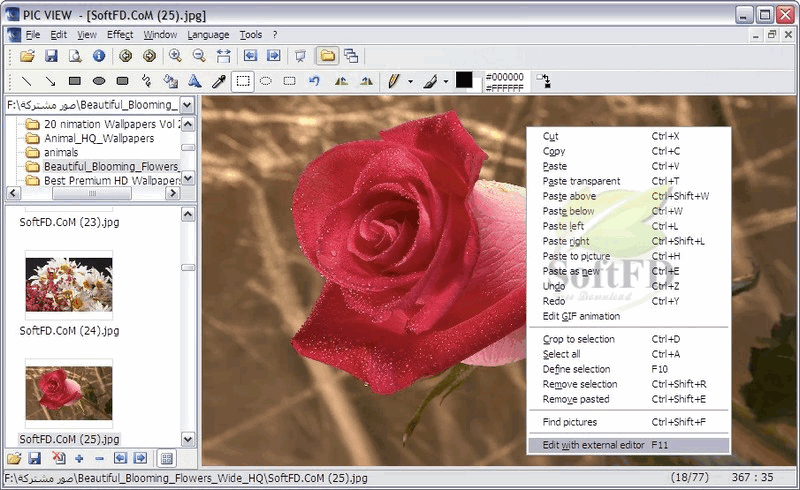This screenshot has height=490, width=800.
Task: Click the white background color swatch
Action: 477,86
